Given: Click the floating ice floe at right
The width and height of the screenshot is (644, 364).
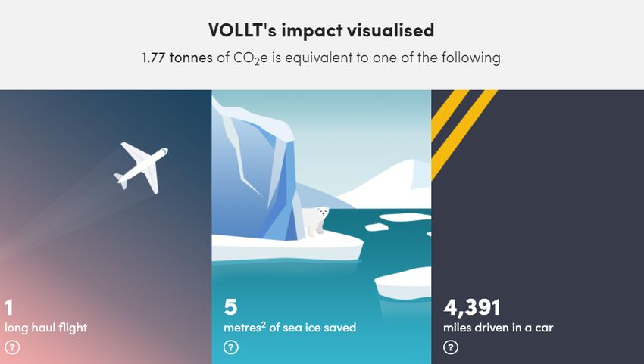Looking at the screenshot, I should pos(403,283).
